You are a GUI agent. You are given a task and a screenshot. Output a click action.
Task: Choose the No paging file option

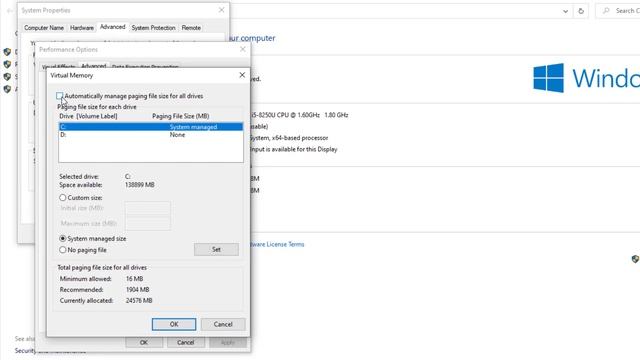point(62,250)
